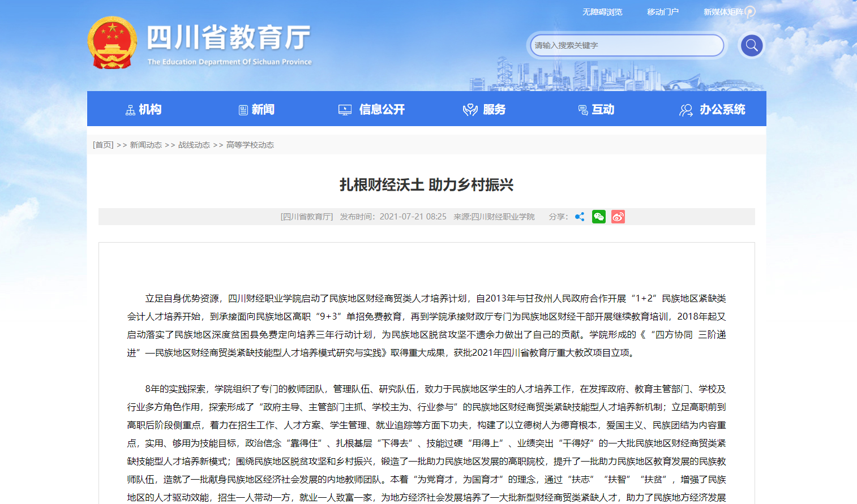This screenshot has width=857, height=504.
Task: Click the 机构 organization chart icon
Action: 130,109
